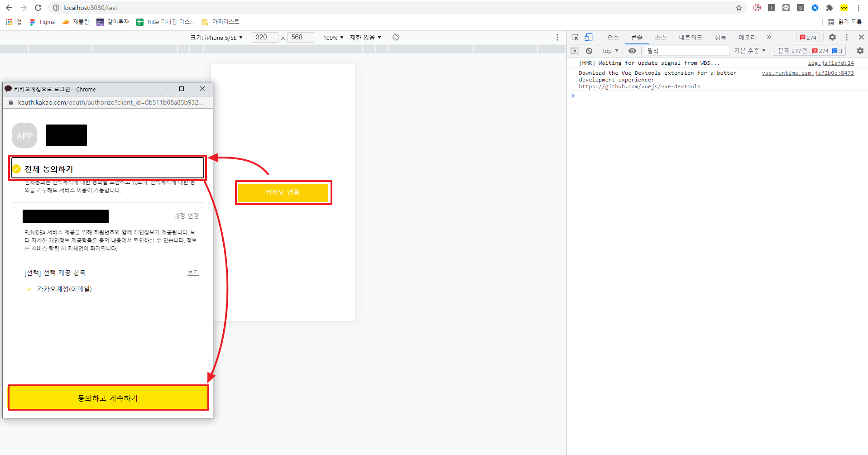Open the device size dropdown iPhone 5/SE
Screen dimensions: 868x455
pyautogui.click(x=216, y=38)
